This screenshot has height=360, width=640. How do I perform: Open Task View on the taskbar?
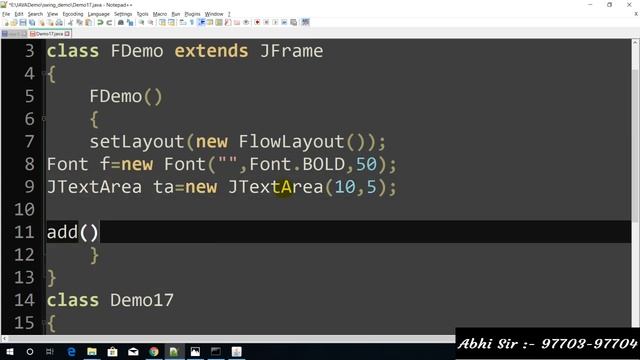click(50, 351)
